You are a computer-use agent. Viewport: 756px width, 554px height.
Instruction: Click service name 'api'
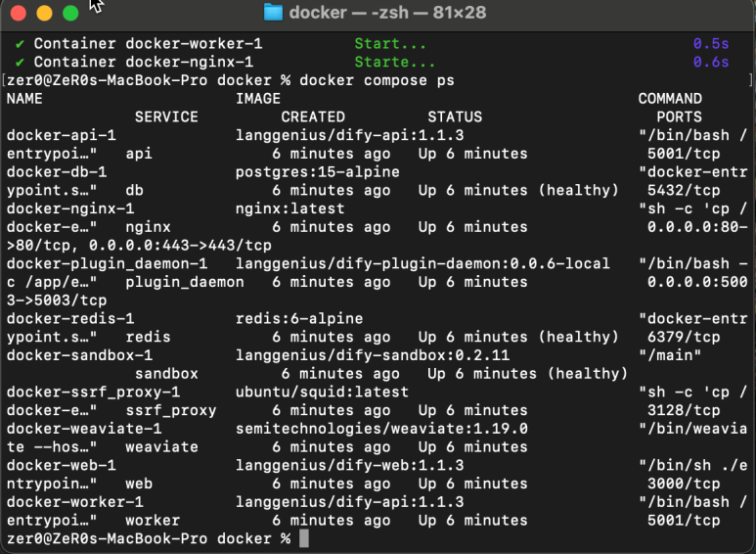139,154
